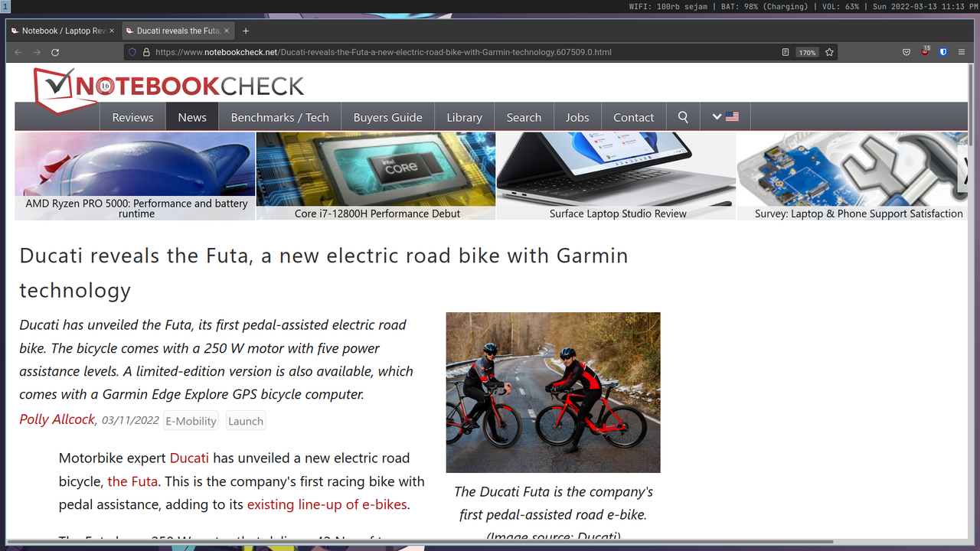This screenshot has width=980, height=551.
Task: Open Core i7-12800H Performance Debut thumbnail
Action: pyautogui.click(x=376, y=176)
